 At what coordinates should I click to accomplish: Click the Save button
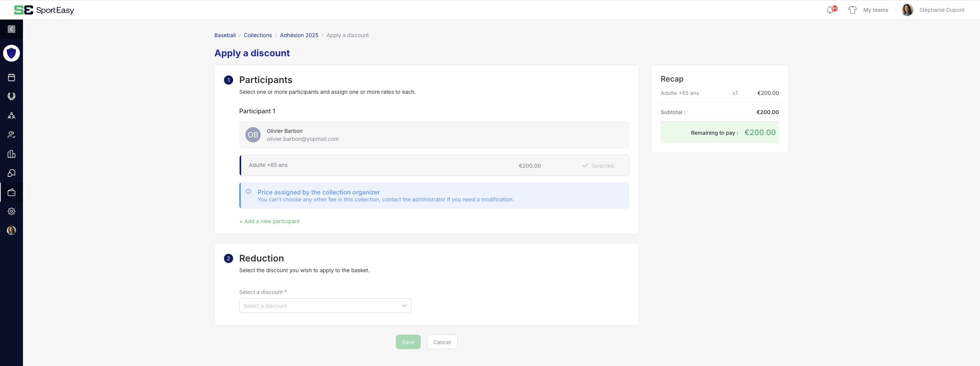(408, 342)
